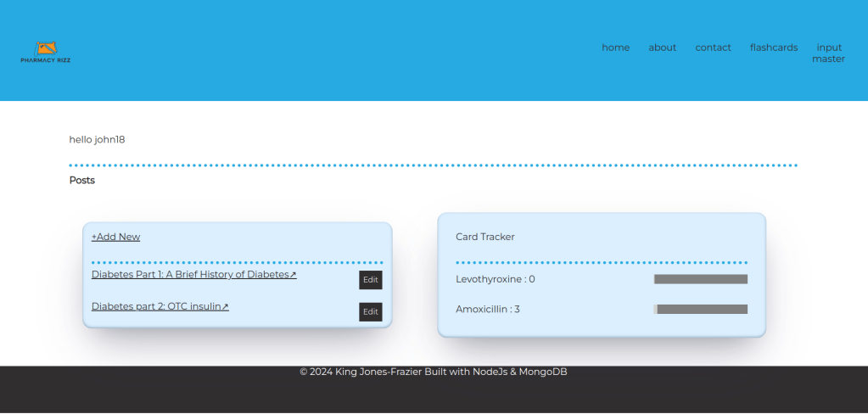Screen dimensions: 868x414
Task: Edit the Diabetes Part 1 post
Action: tap(370, 280)
